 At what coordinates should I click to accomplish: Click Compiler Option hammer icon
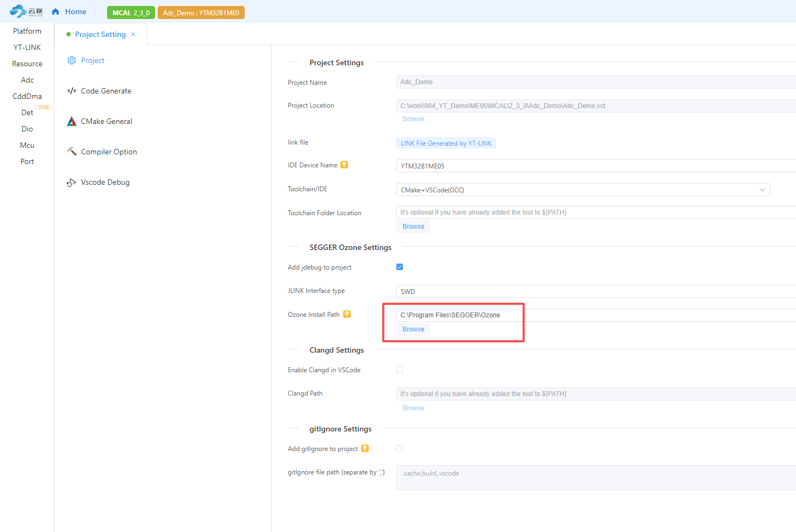[72, 152]
